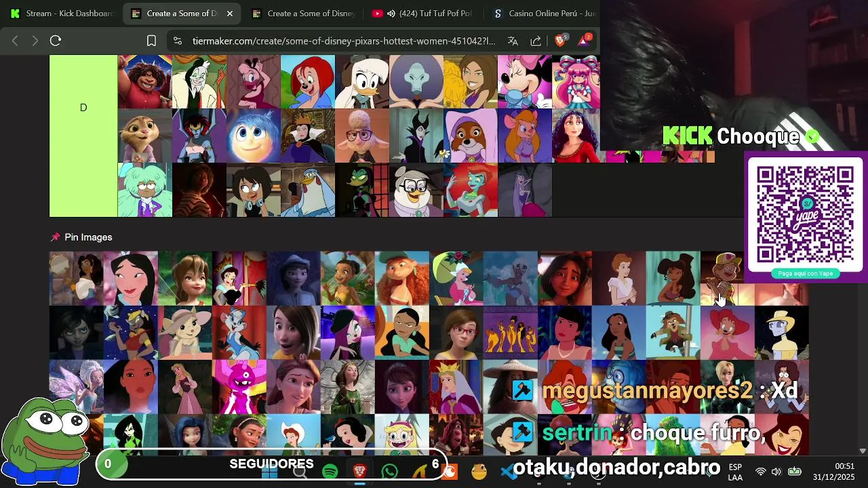Open WhatsApp from the taskbar
This screenshot has width=868, height=488.
click(390, 471)
